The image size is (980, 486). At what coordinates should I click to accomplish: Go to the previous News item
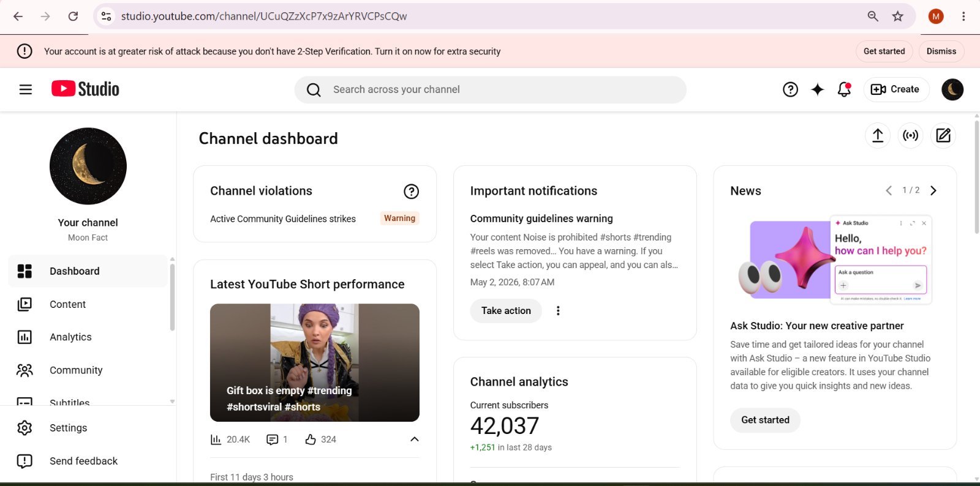(x=889, y=190)
